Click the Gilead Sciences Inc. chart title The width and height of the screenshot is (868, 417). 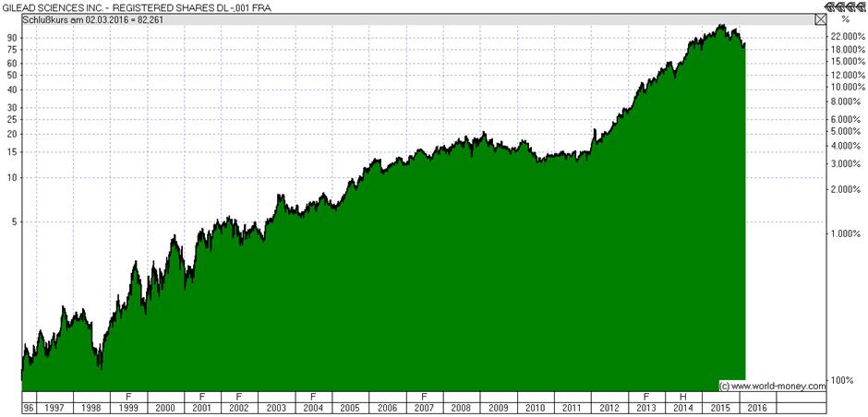point(138,7)
